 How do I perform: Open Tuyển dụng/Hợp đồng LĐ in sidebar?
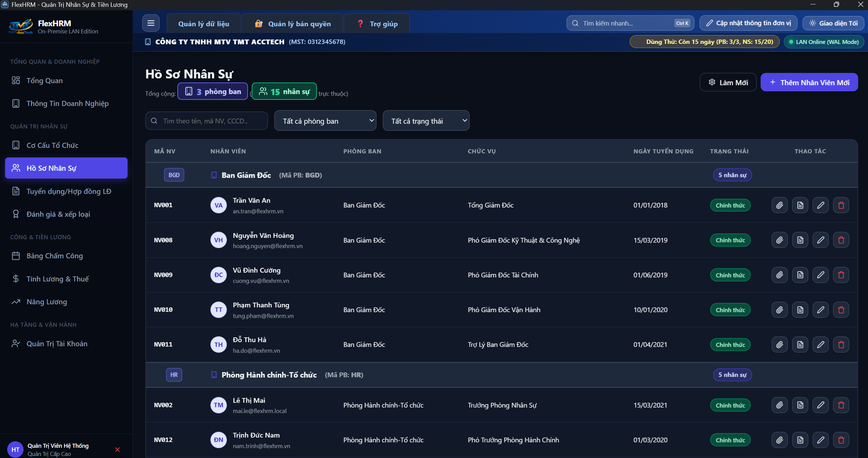pos(66,191)
